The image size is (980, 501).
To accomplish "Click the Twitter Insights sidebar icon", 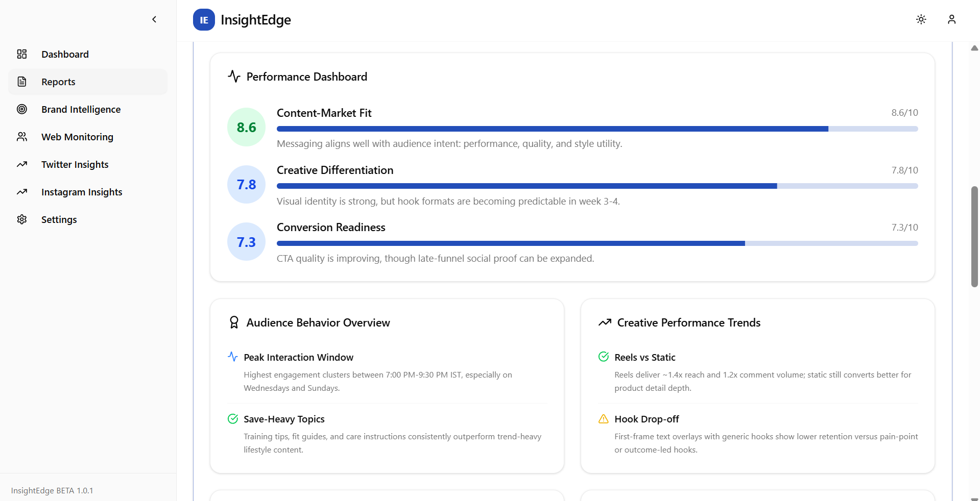I will (22, 164).
